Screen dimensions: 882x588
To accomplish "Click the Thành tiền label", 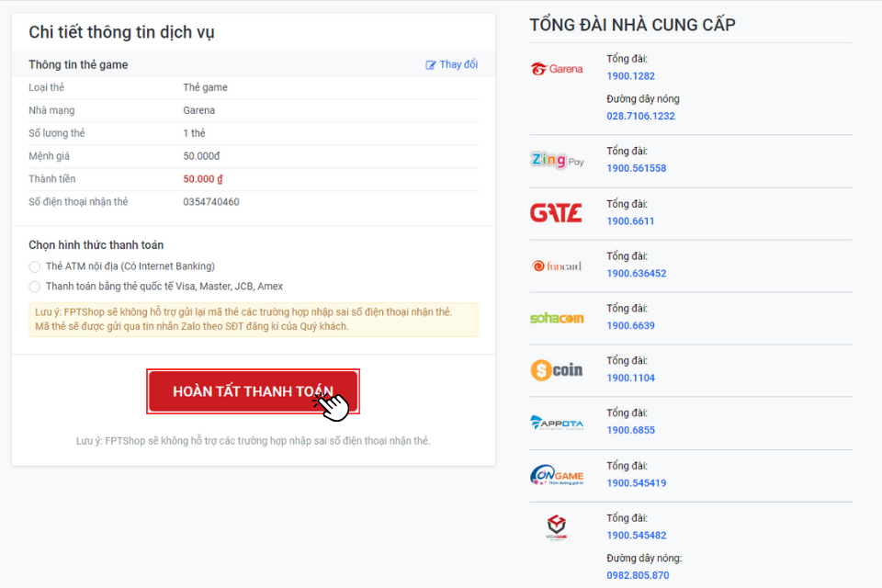I will click(51, 179).
